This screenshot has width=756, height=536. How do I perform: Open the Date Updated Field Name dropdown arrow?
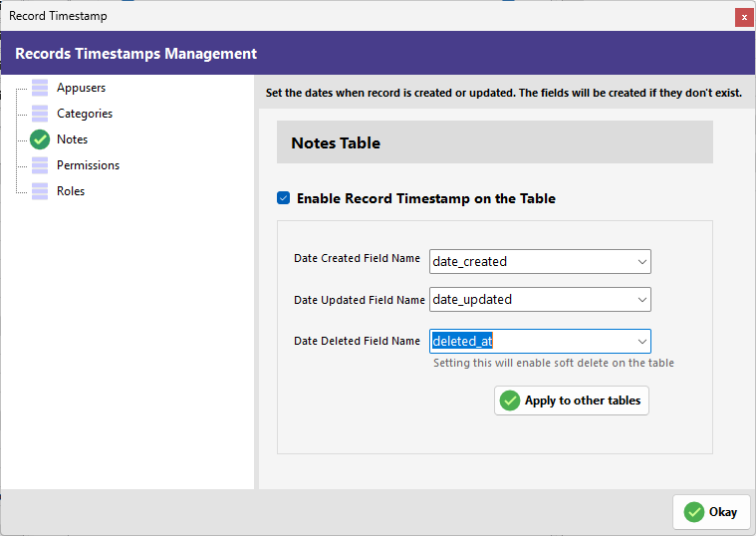[x=642, y=300]
